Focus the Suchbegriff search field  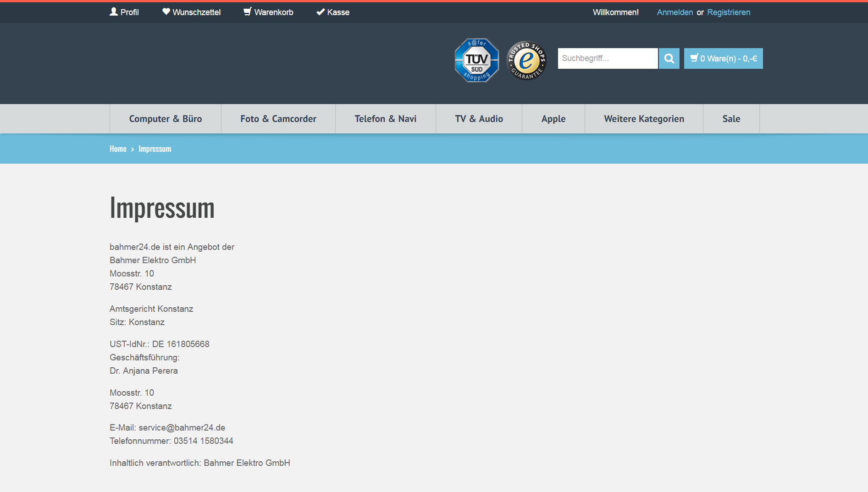pyautogui.click(x=608, y=58)
